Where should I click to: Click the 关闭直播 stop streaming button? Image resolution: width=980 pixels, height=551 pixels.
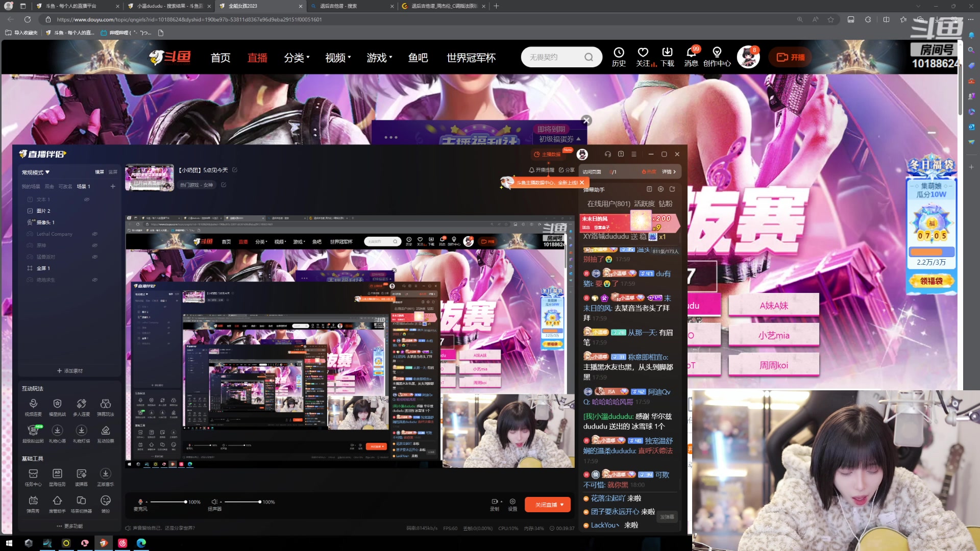[x=548, y=505]
